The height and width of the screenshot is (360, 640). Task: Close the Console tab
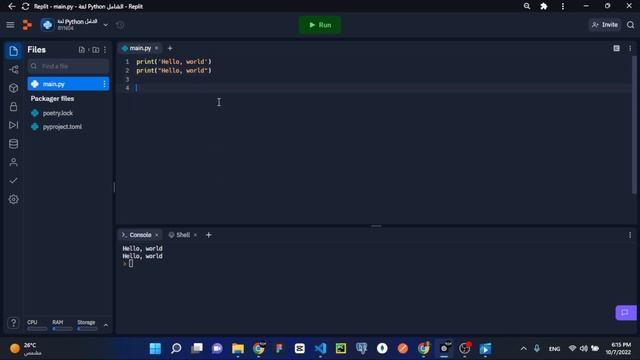click(157, 235)
